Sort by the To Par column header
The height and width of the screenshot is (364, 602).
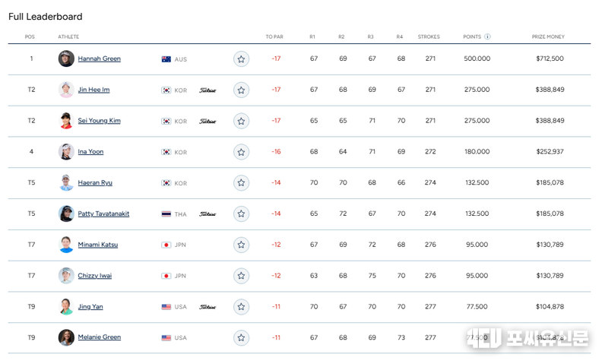(274, 36)
